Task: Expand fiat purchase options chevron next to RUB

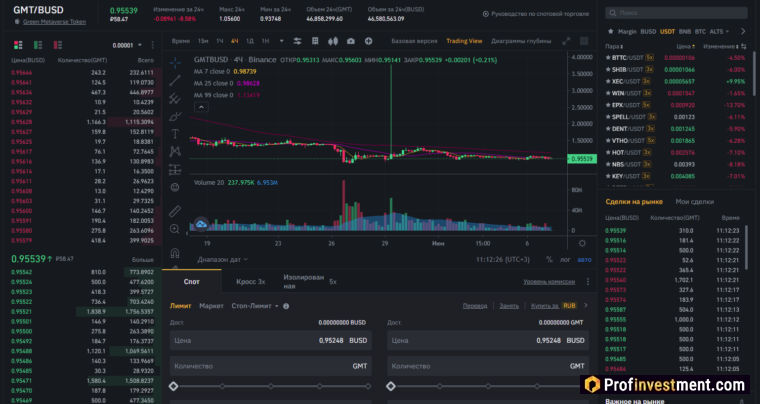Action: tap(586, 306)
